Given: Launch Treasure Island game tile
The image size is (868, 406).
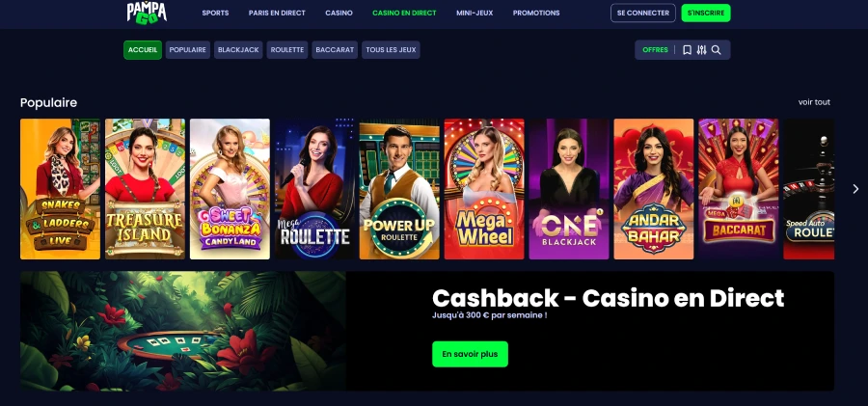Looking at the screenshot, I should [x=145, y=189].
